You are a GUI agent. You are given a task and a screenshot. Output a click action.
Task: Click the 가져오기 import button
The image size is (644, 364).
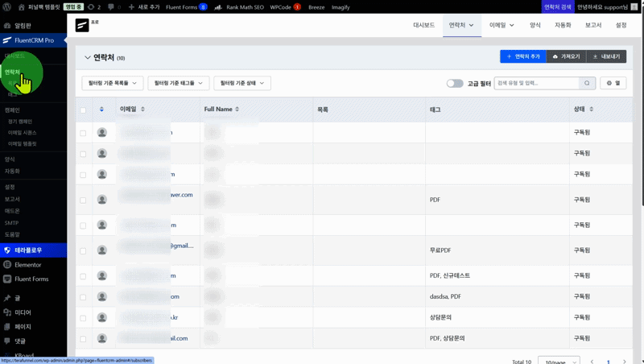pyautogui.click(x=566, y=56)
